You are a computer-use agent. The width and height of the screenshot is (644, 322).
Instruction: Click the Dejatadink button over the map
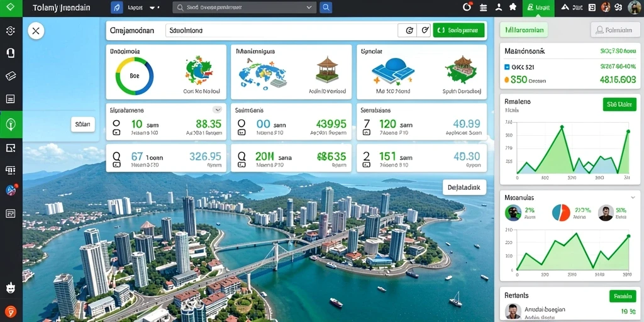[x=465, y=187]
